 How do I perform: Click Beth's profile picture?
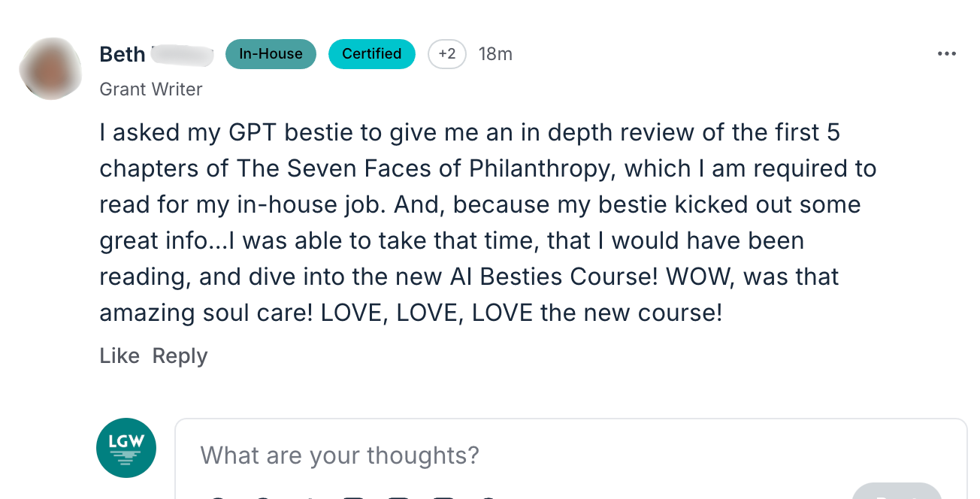click(x=50, y=68)
